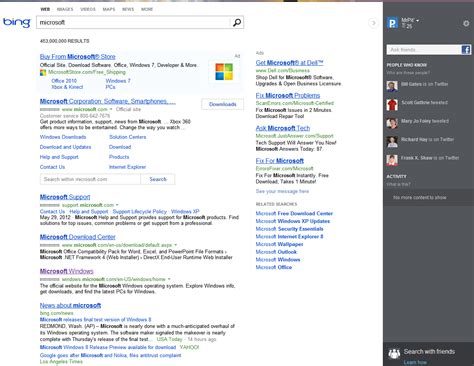
Task: Collapse sidebar with the arrow circle
Action: click(374, 23)
